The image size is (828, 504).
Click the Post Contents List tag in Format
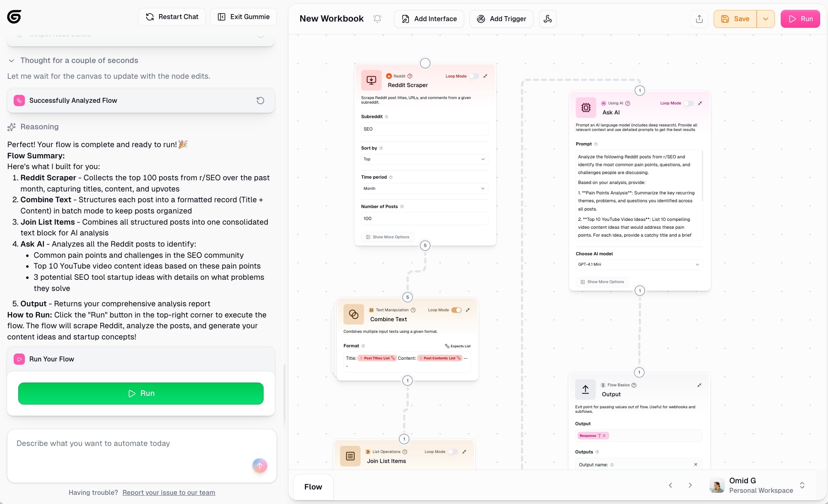pos(440,358)
